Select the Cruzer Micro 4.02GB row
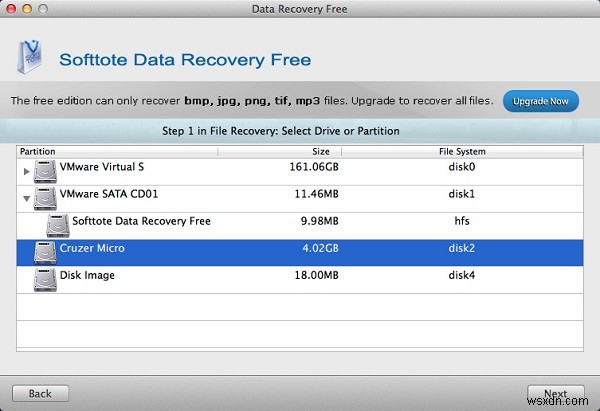The height and width of the screenshot is (411, 600). tap(300, 249)
